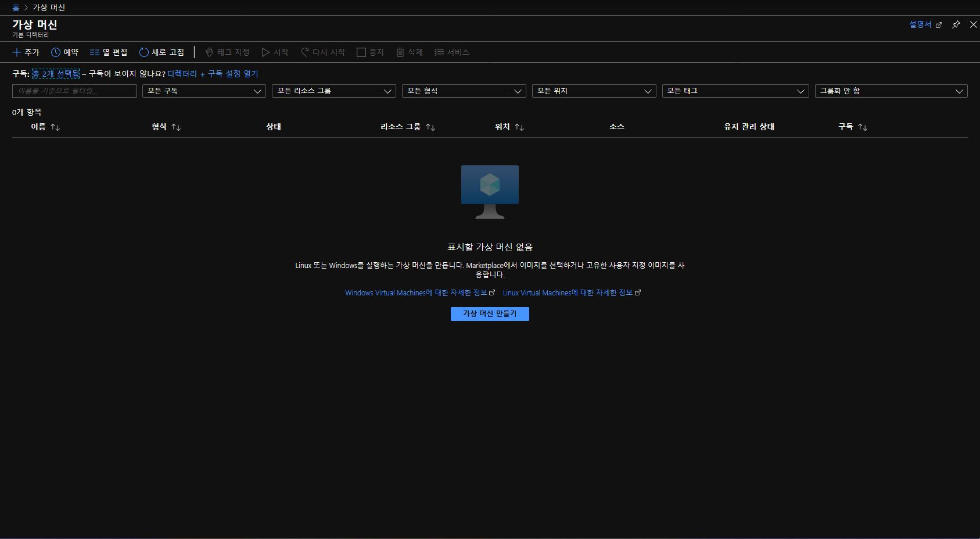Click 서비스 (services) button

coord(452,52)
